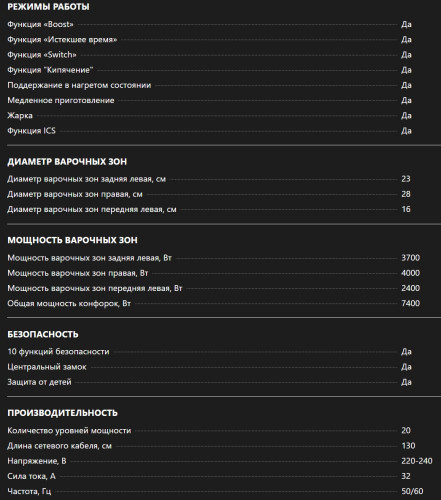
Task: Click the ПРОИЗВОДИТЕЛЬНОСТЬ section heading
Action: (62, 413)
